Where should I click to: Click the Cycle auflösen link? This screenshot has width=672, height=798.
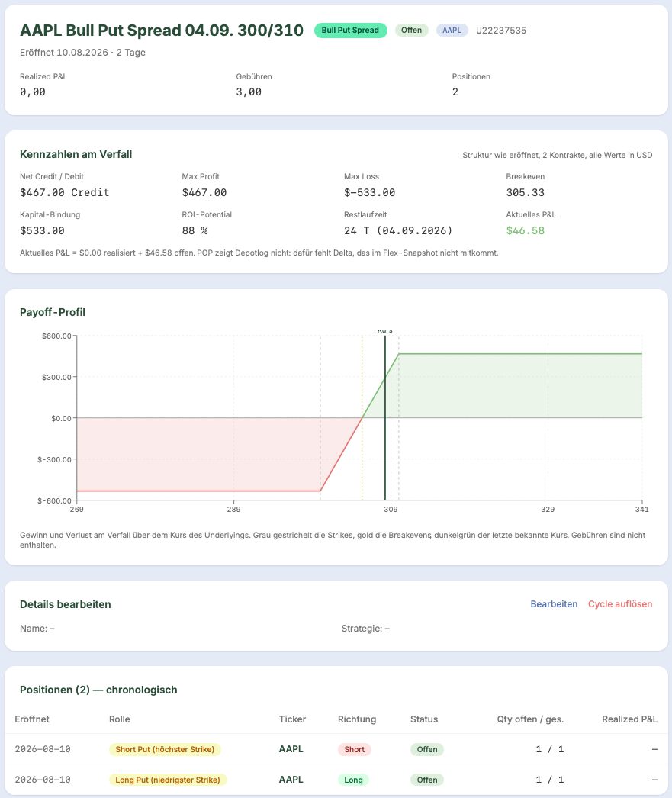(620, 604)
